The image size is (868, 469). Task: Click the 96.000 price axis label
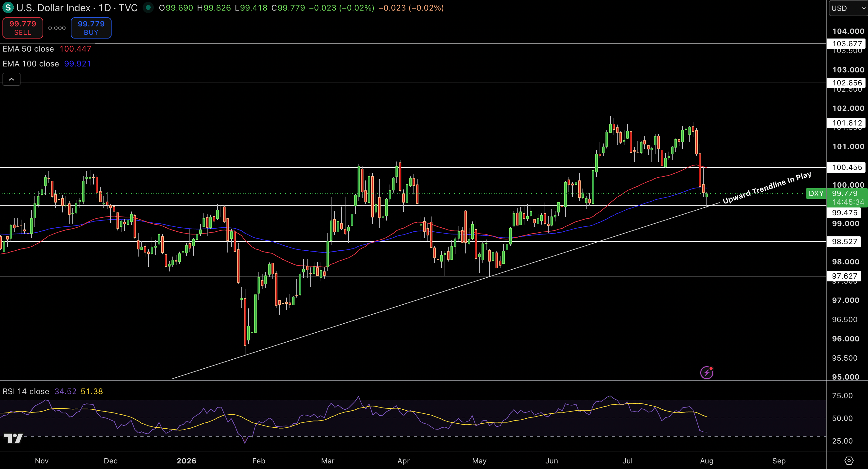coord(845,339)
